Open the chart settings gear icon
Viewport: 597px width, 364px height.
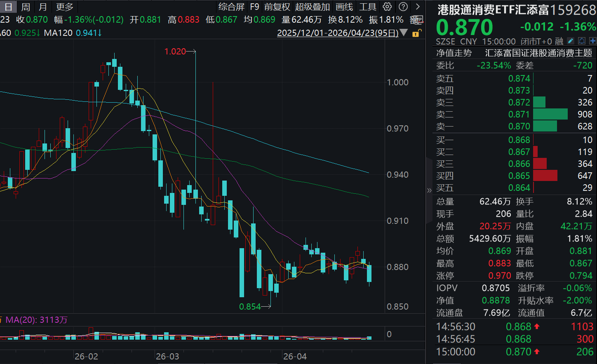387,7
